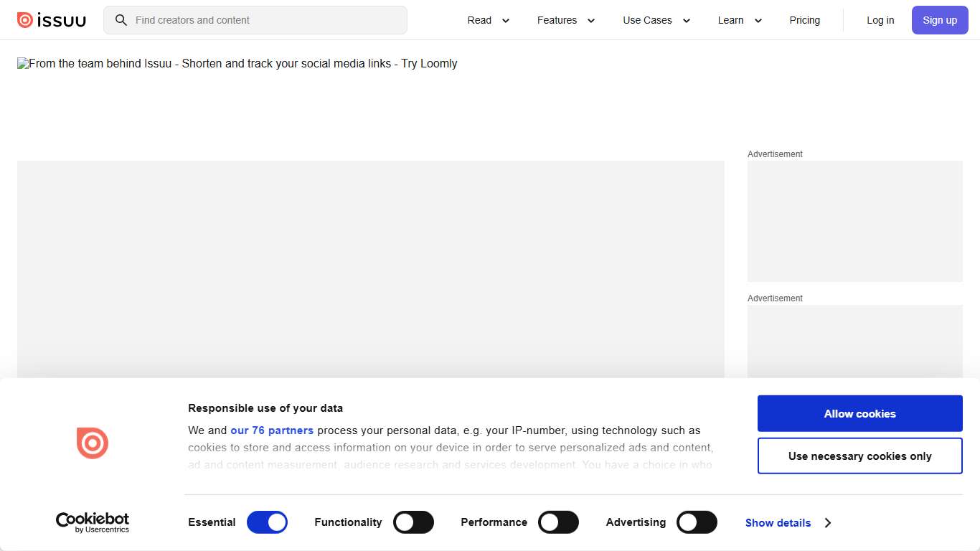Turn on Performance cookies switch

558,522
